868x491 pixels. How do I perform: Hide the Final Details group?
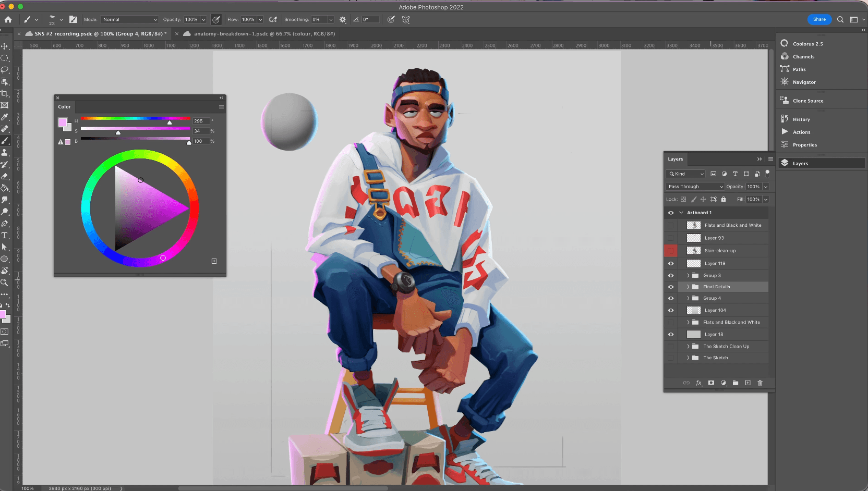click(671, 287)
